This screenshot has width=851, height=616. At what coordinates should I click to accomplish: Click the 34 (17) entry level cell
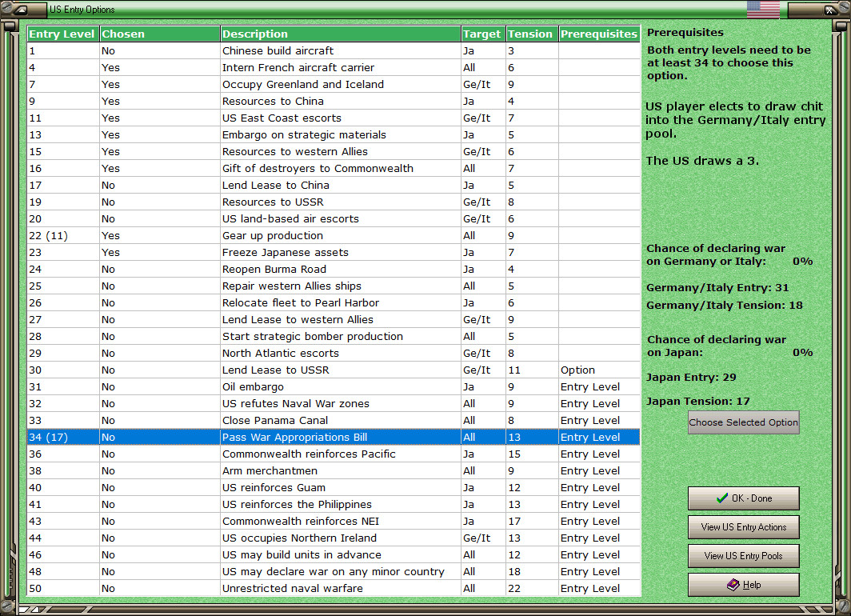(63, 438)
